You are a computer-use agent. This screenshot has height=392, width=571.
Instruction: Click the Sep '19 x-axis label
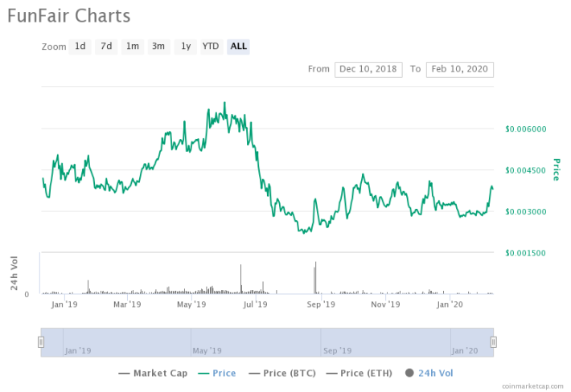click(x=321, y=304)
